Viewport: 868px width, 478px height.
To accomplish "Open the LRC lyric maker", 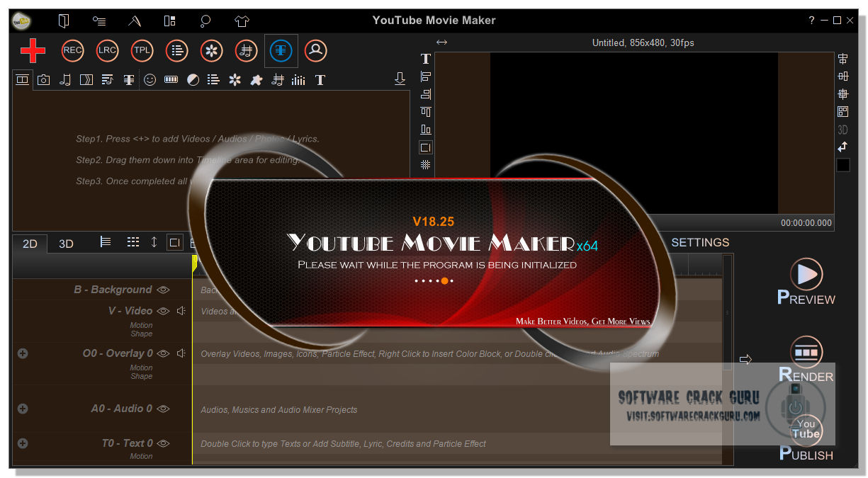I will click(107, 50).
